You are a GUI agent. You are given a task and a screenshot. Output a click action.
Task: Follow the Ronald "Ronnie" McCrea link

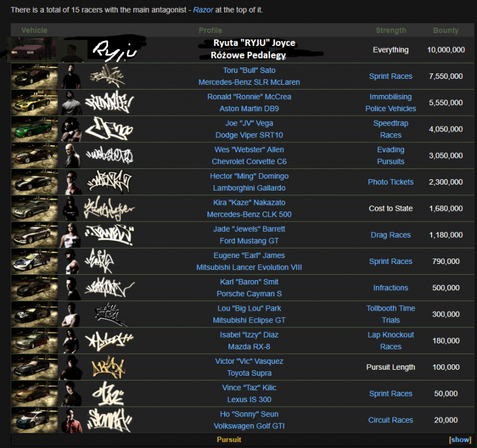249,97
